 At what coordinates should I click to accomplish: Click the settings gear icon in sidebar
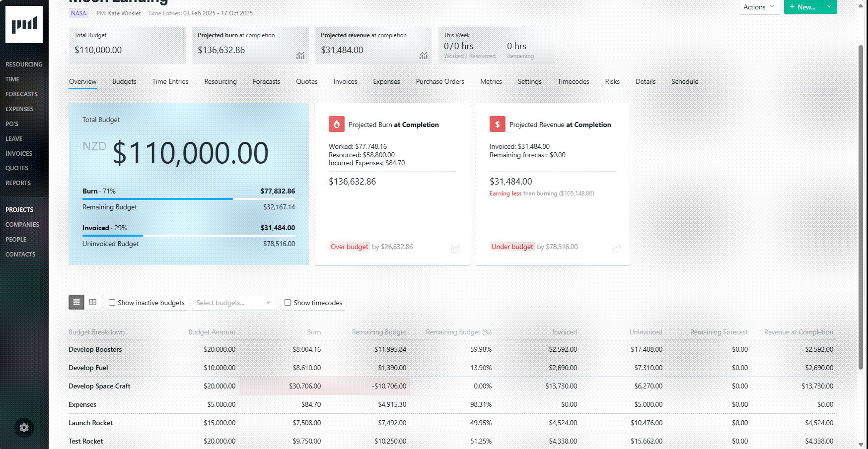click(24, 428)
